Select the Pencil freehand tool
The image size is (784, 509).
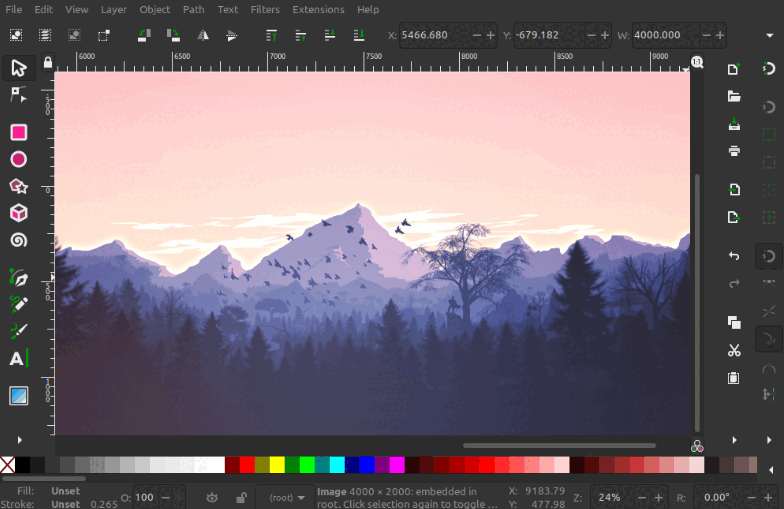click(x=18, y=304)
